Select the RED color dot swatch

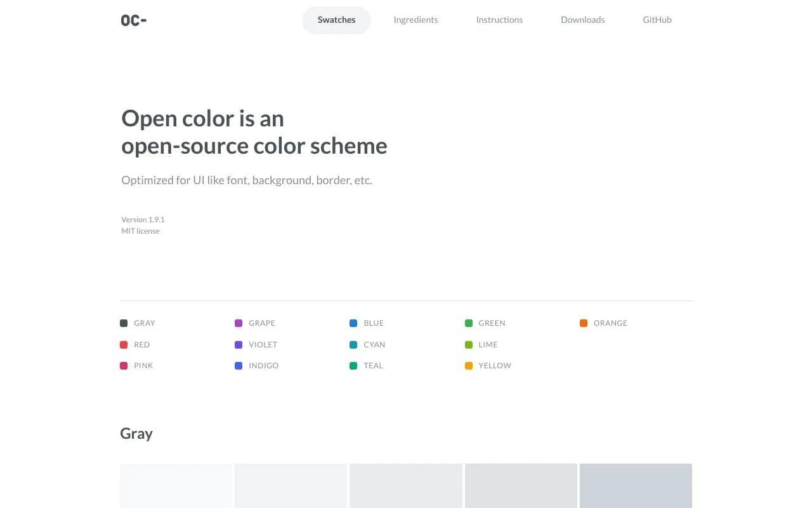[123, 344]
